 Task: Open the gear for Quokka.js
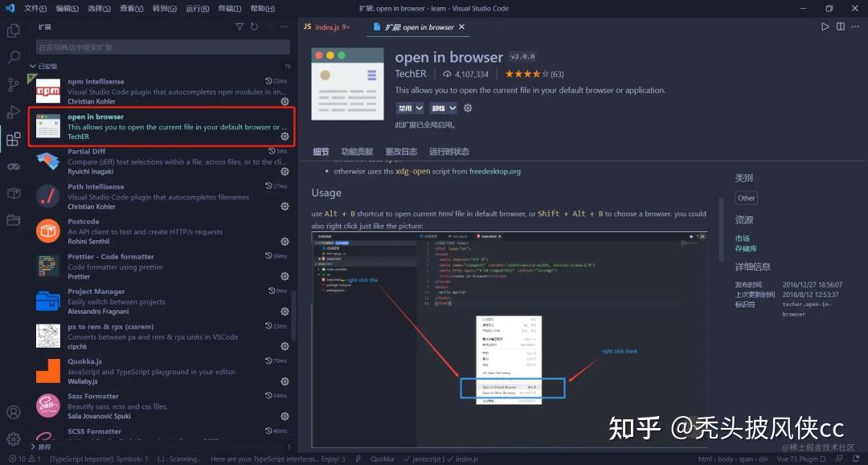(x=285, y=381)
